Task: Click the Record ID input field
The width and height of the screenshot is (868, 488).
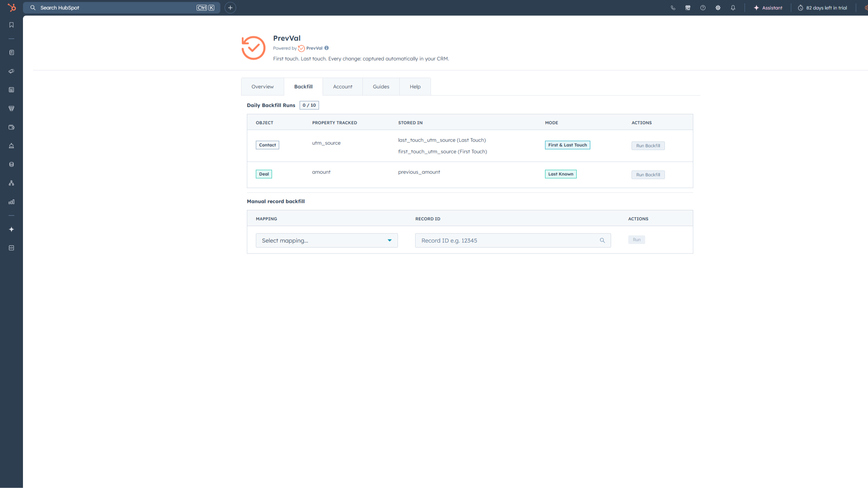Action: click(x=513, y=240)
